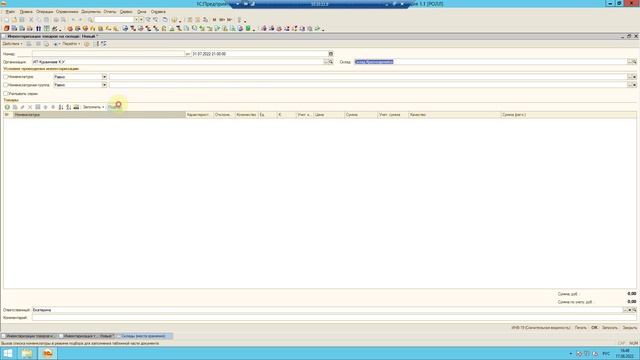Click the Cut scissors icon in main toolbar
Viewport: 640px width, 360px height.
pos(31,20)
